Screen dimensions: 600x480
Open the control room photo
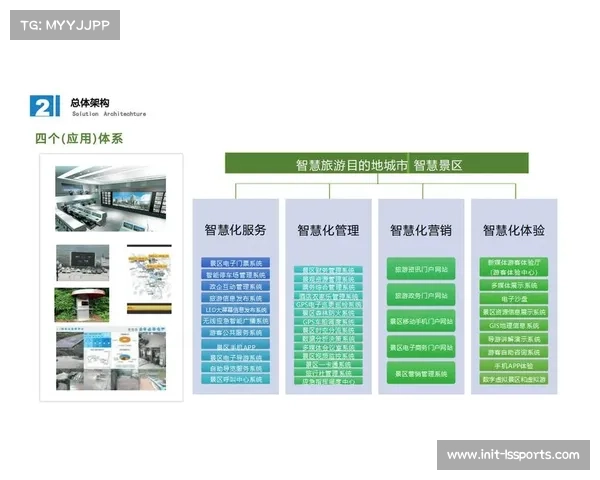111,199
